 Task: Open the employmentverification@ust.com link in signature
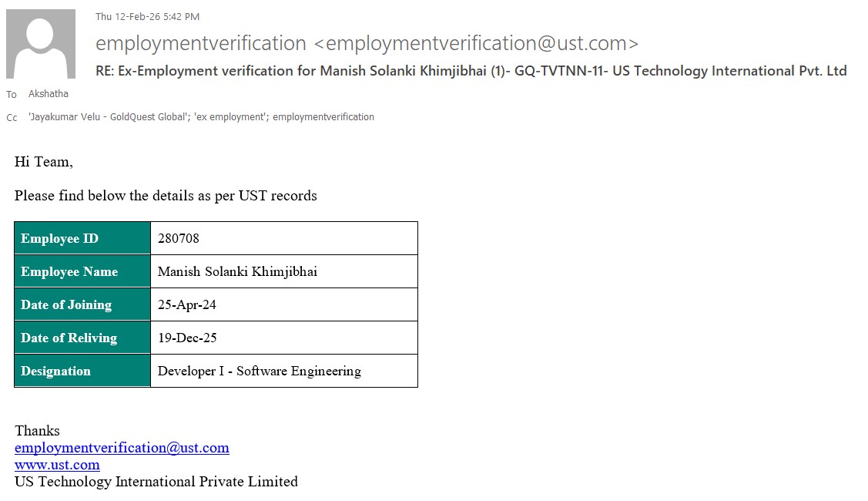pyautogui.click(x=122, y=448)
